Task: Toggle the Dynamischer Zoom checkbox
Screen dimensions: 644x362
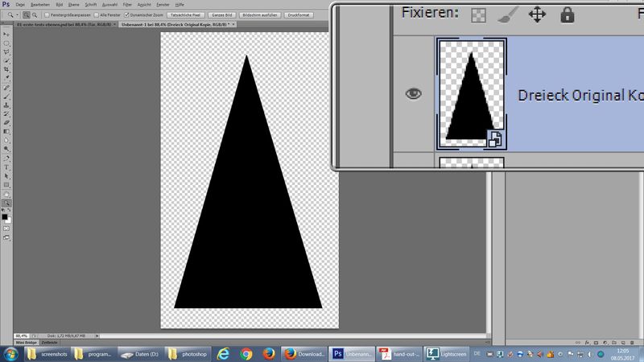Action: 127,14
